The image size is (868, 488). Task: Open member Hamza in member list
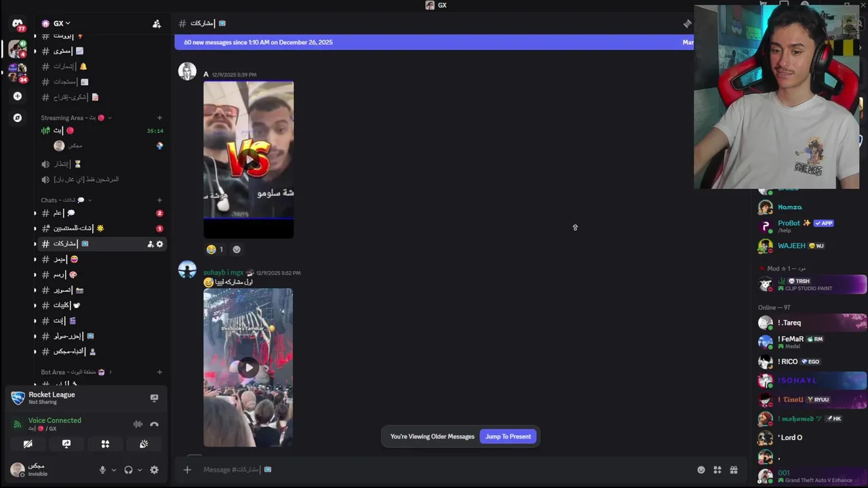(x=811, y=207)
